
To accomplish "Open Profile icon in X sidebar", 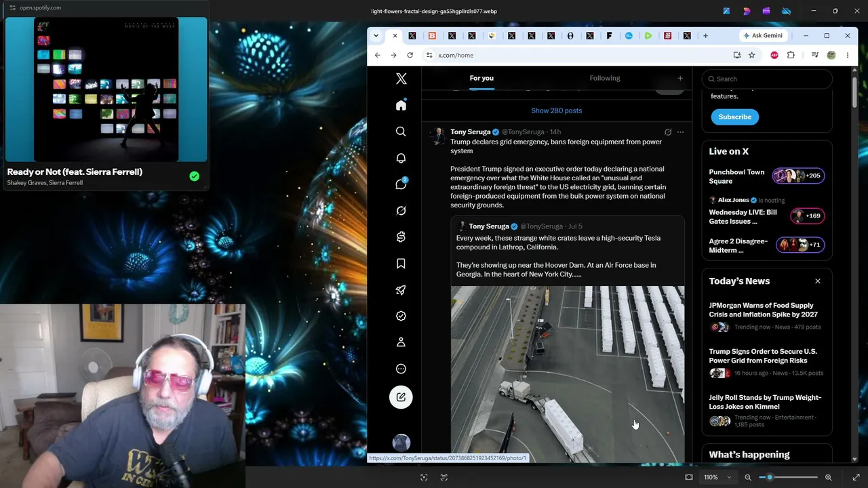I will point(401,342).
